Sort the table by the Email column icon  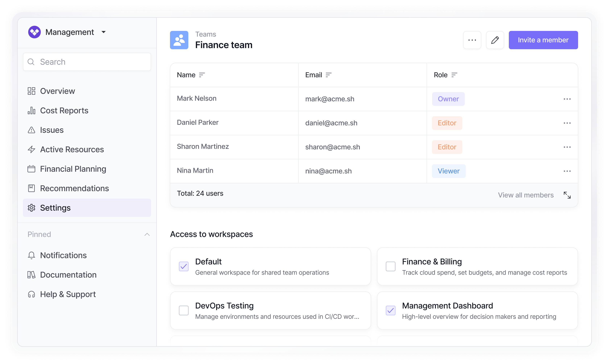(x=328, y=75)
